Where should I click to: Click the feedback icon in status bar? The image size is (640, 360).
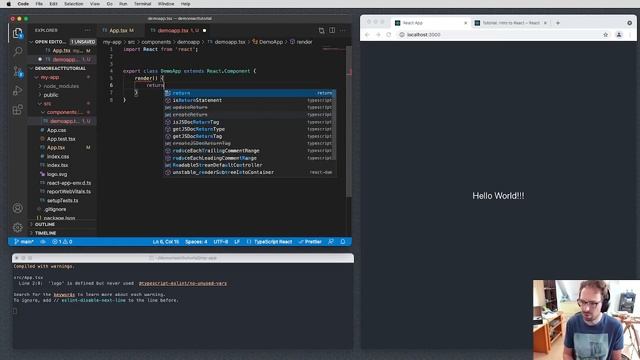click(331, 242)
